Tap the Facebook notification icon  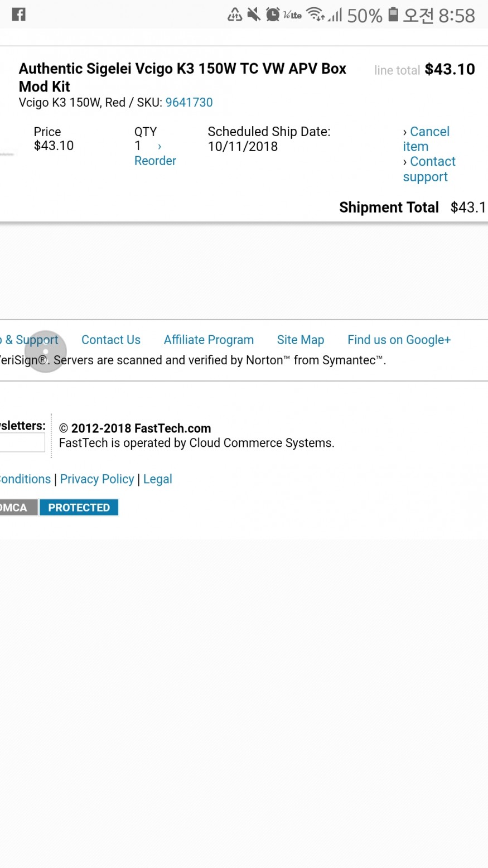(18, 14)
